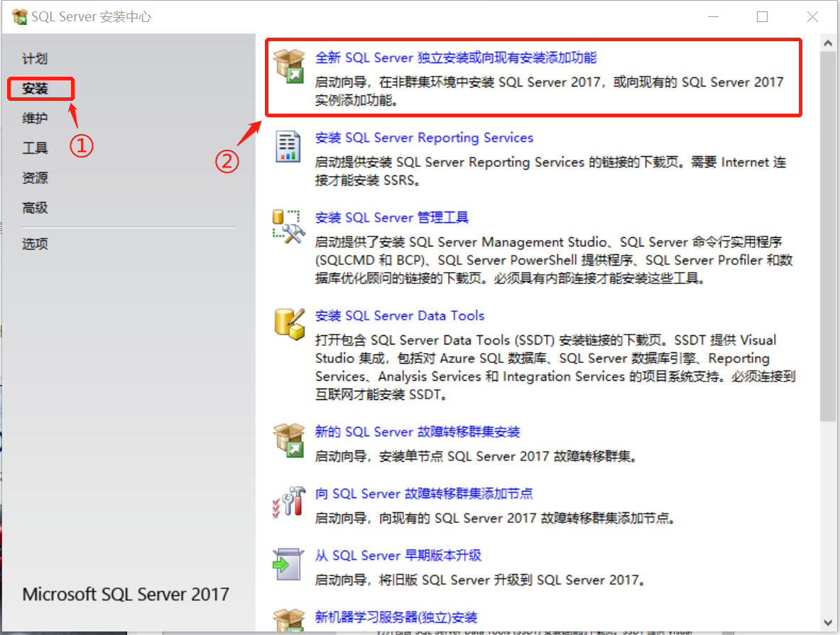Open link 向 SQL Server 故障转移群集添加节点
Screen dimensions: 840x635
[x=425, y=494]
